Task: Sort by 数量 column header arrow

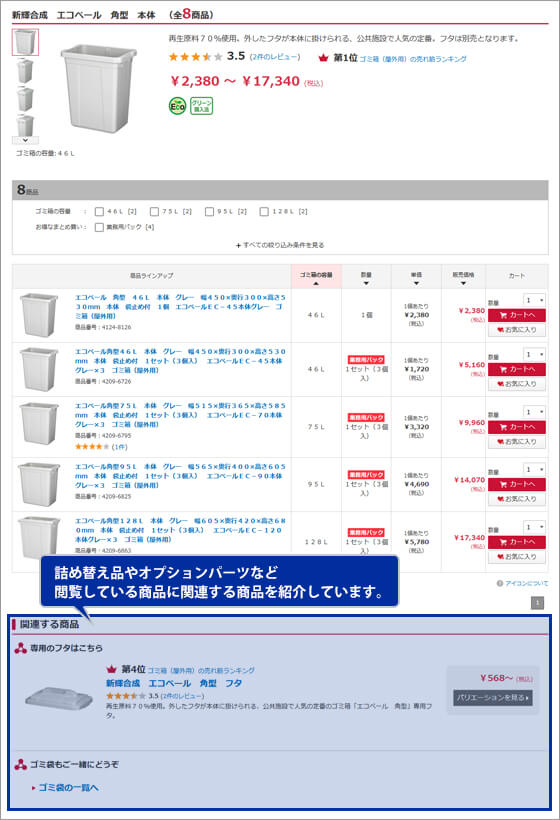Action: point(366,283)
